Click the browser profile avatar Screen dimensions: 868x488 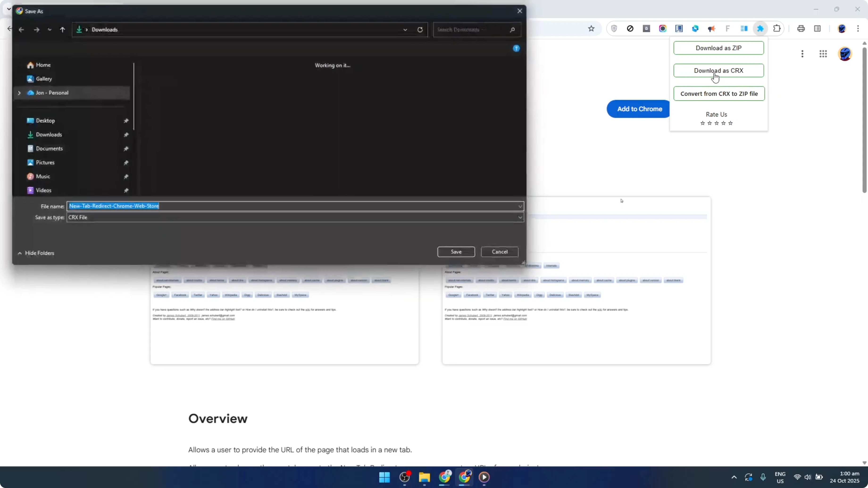842,29
